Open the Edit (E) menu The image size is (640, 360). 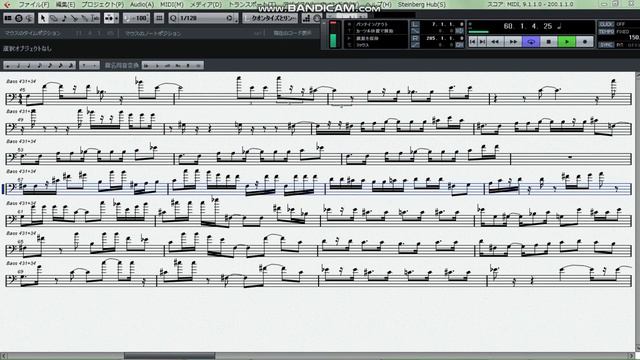[x=65, y=4]
